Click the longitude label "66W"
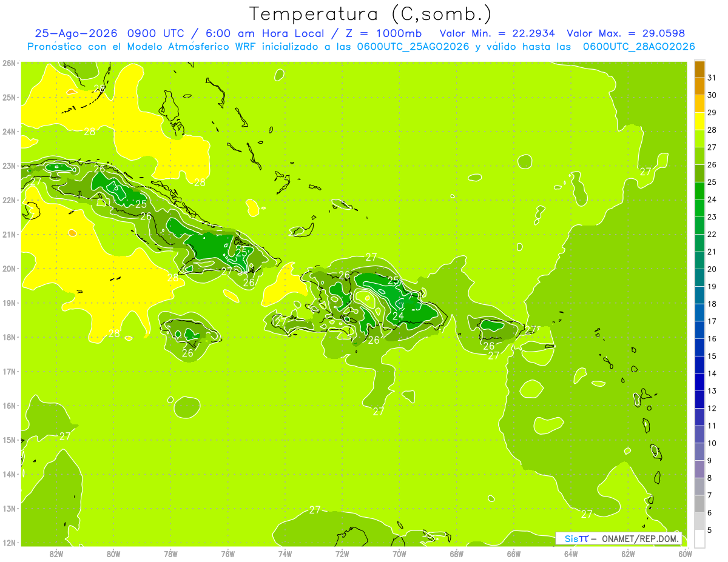The width and height of the screenshot is (728, 562). (513, 554)
